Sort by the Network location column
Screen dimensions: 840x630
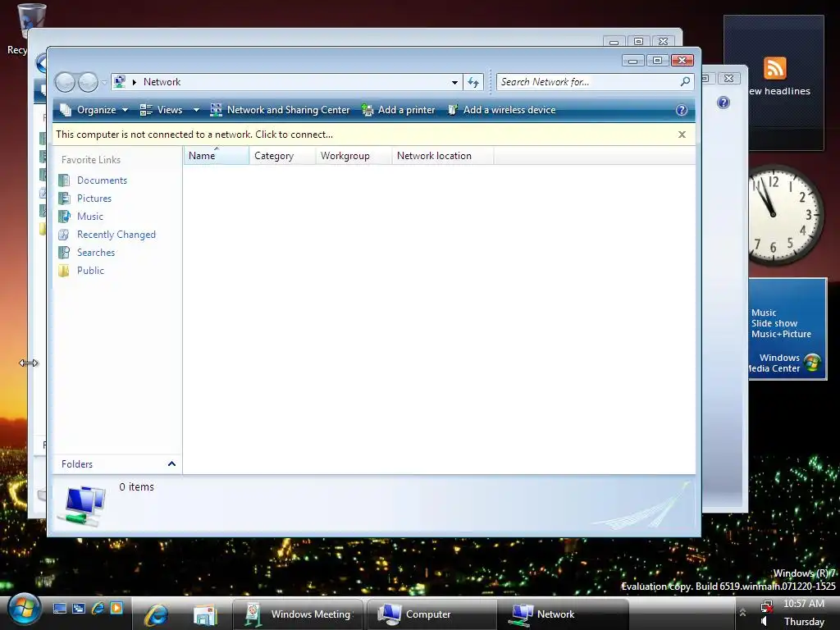point(442,155)
